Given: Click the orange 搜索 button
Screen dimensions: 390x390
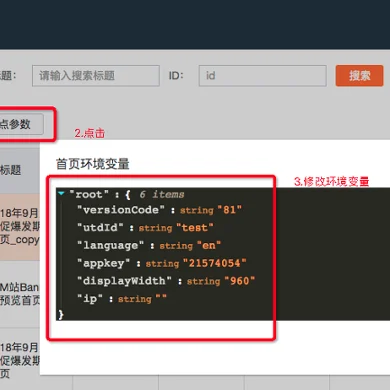Looking at the screenshot, I should [x=359, y=76].
